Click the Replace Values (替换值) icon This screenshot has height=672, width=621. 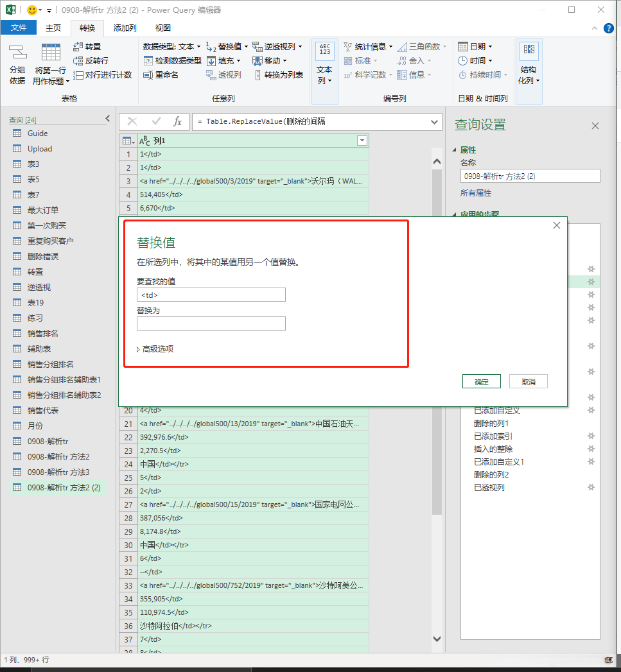click(211, 46)
